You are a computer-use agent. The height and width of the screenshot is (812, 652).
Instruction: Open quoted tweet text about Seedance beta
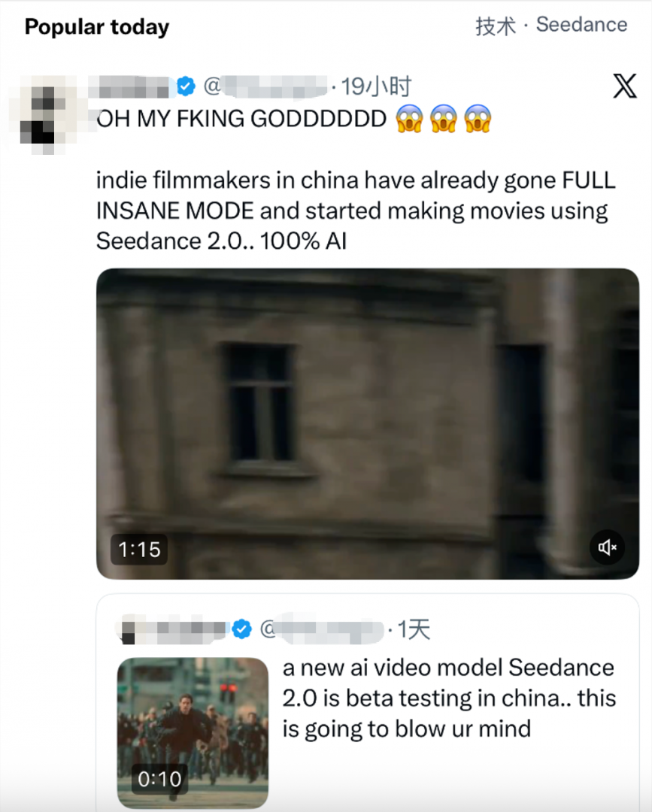click(x=448, y=698)
